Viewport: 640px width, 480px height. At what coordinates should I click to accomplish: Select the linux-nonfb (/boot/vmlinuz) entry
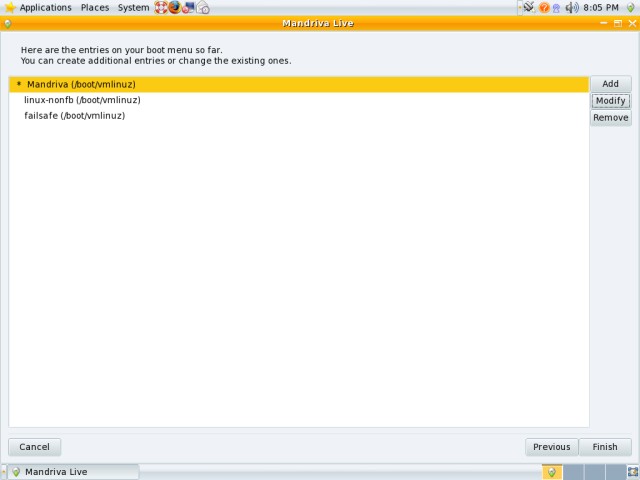click(x=299, y=100)
